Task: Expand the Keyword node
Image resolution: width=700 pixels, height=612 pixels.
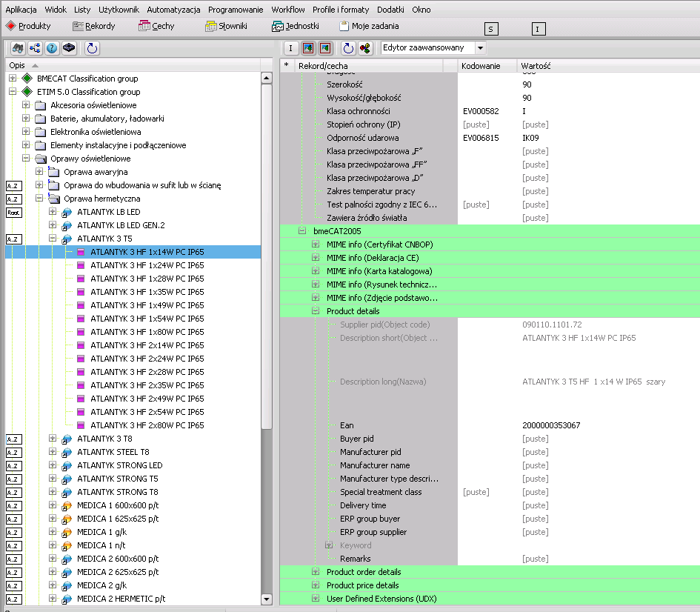Action: pyautogui.click(x=329, y=545)
